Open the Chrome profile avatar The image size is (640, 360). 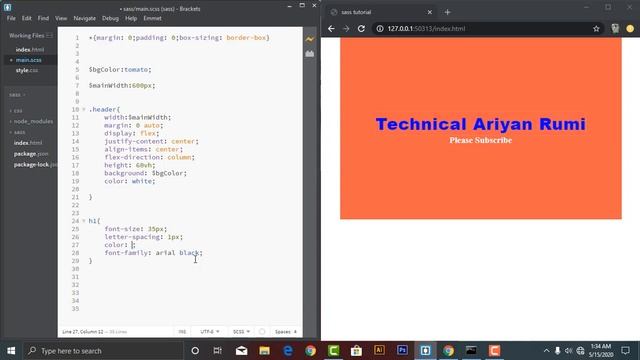click(x=630, y=29)
